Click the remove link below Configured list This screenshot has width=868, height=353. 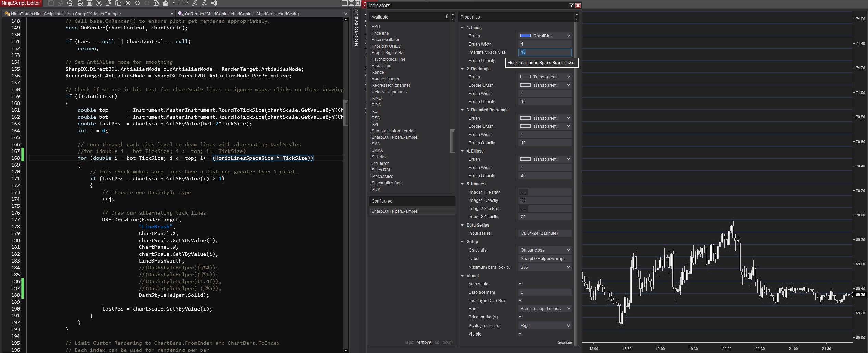click(424, 342)
